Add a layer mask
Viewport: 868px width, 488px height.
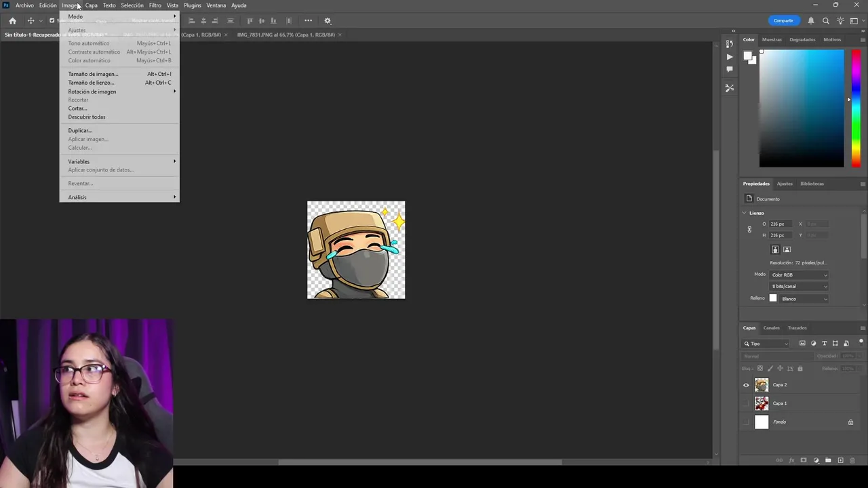804,460
